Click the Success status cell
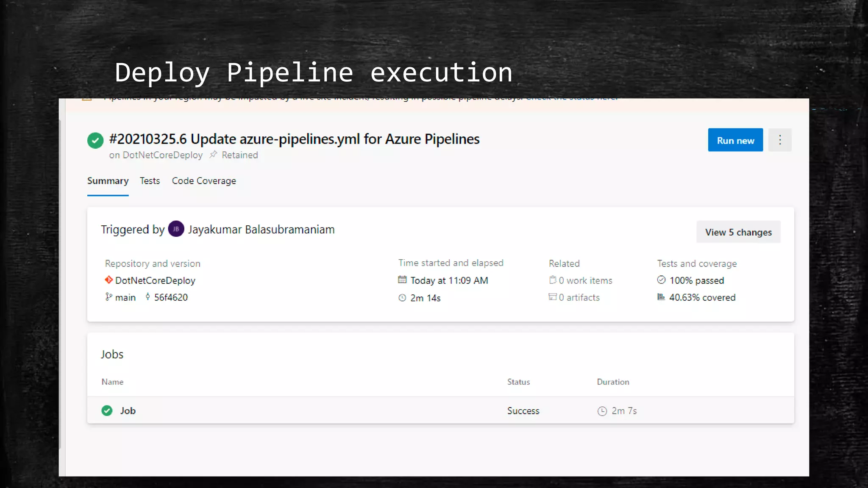Screen dimensions: 868x488 click(x=523, y=411)
